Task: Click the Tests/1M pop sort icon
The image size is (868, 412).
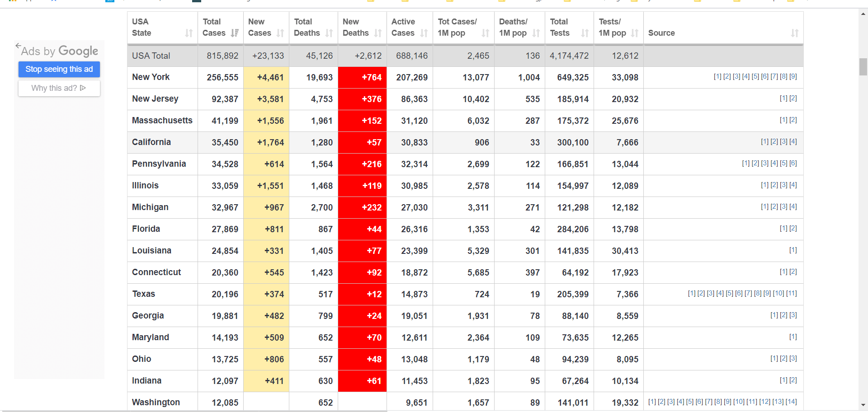Action: pos(635,33)
